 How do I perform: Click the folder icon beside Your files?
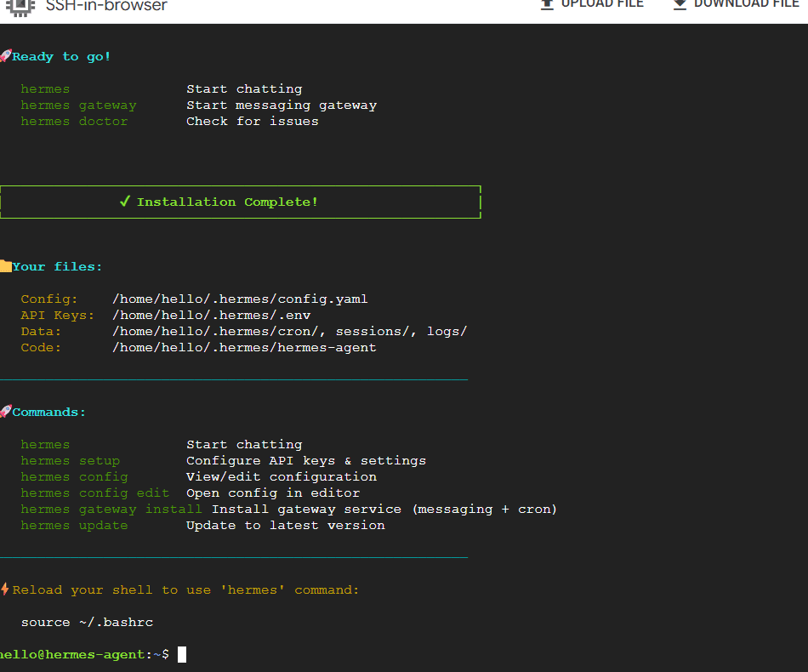(x=6, y=266)
